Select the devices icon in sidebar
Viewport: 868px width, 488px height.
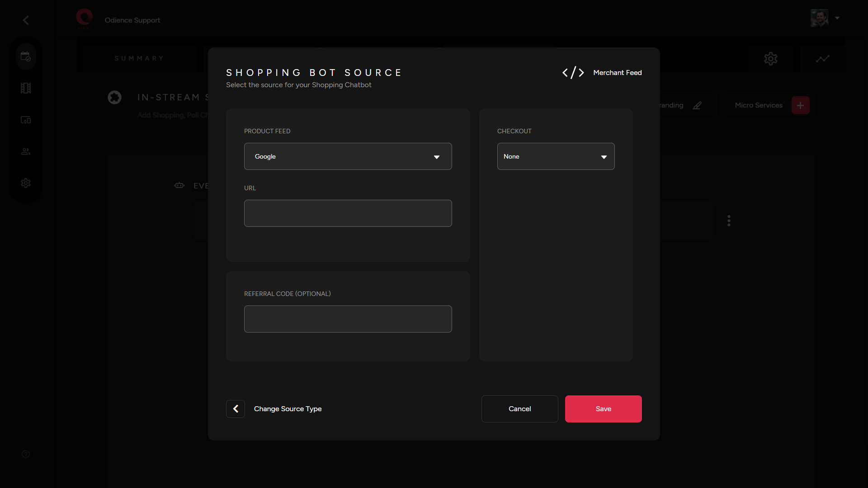pos(26,120)
